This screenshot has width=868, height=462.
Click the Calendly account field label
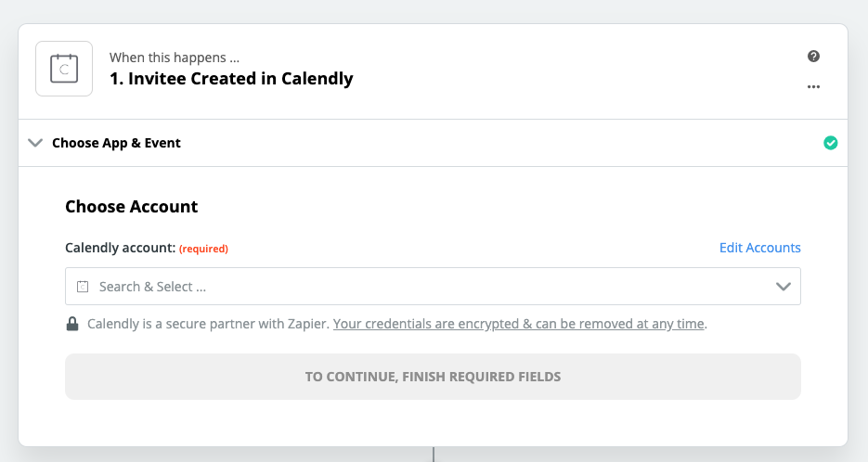pos(120,248)
